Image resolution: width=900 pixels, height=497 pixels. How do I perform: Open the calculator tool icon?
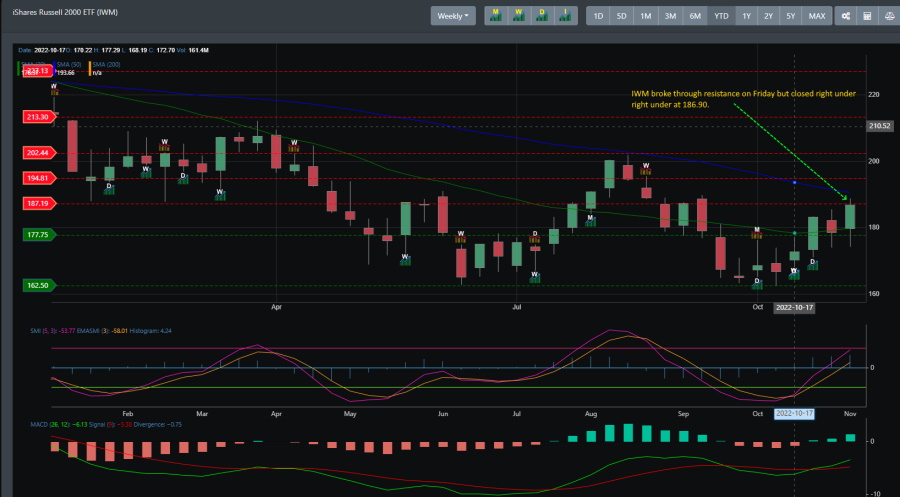(867, 16)
